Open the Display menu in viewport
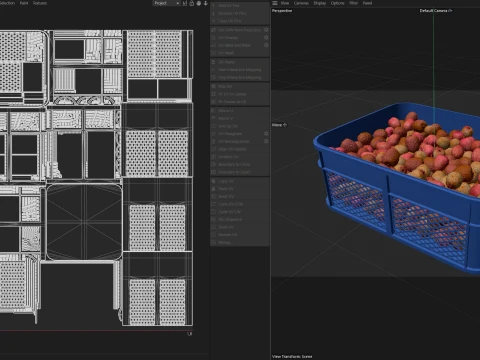The width and height of the screenshot is (480, 360). [320, 3]
